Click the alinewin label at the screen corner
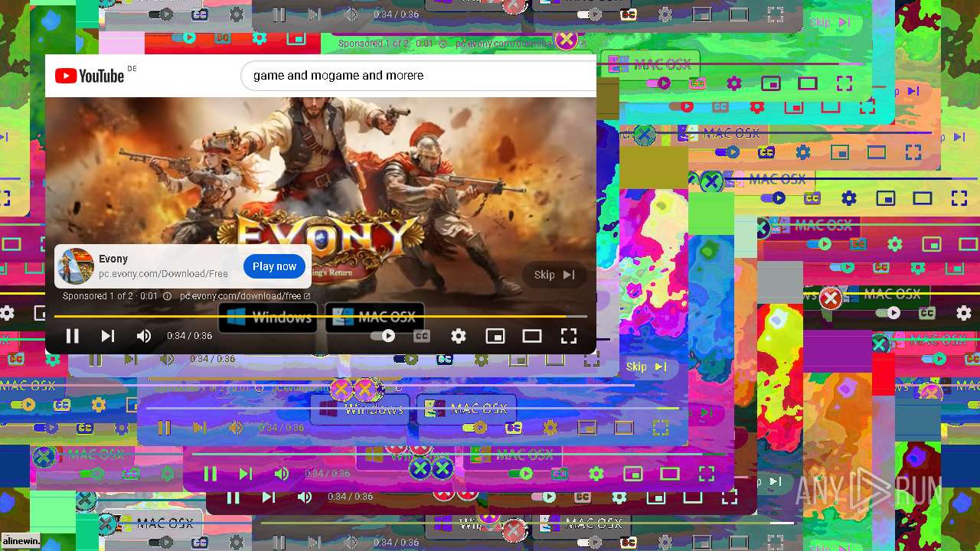The width and height of the screenshot is (980, 551). pyautogui.click(x=21, y=541)
